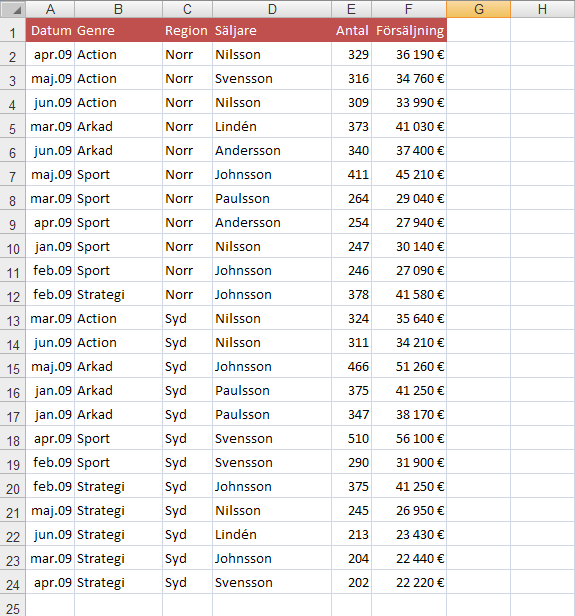
Task: Select cell containing 56 100 €
Action: point(409,438)
